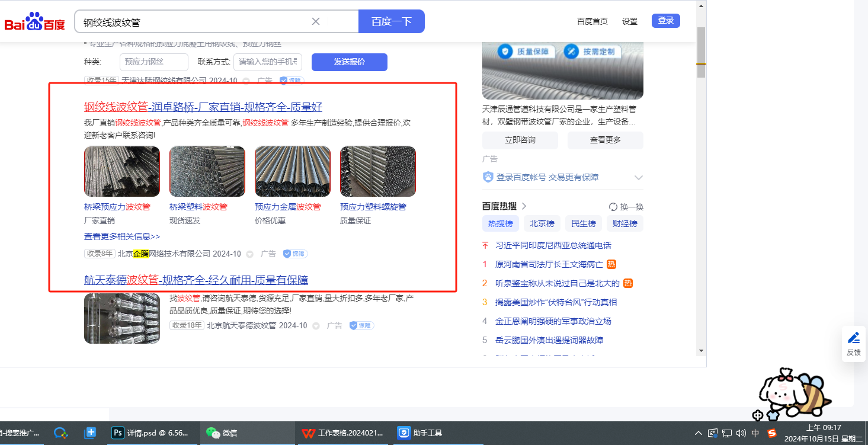Select the 民生榜 tab
Viewport: 868px width, 445px height.
point(584,223)
